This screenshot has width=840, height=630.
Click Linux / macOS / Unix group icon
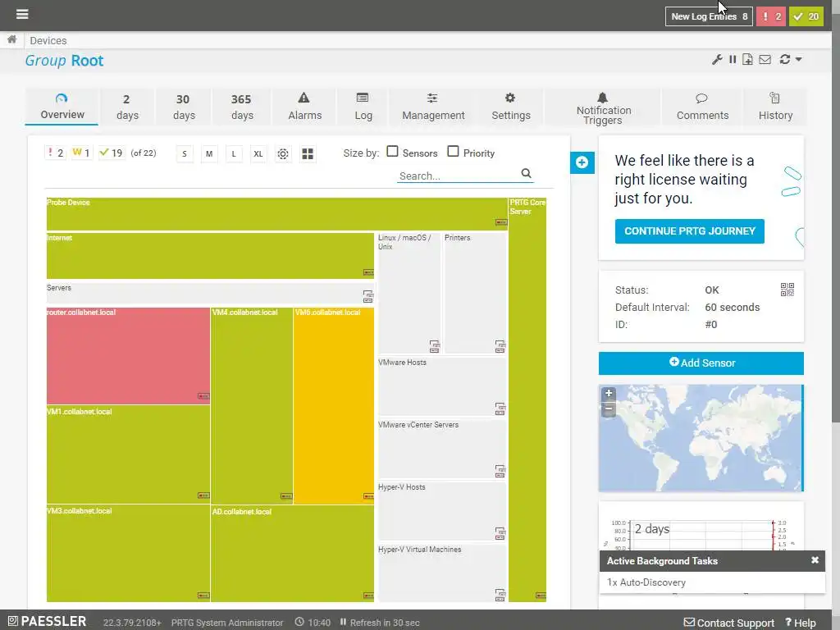coord(435,346)
